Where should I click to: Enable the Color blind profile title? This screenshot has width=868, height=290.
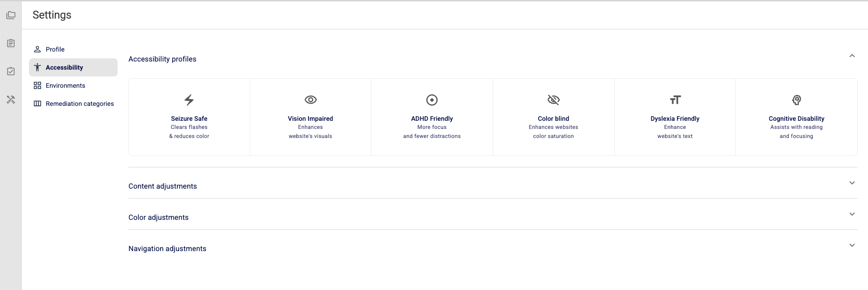click(x=554, y=119)
